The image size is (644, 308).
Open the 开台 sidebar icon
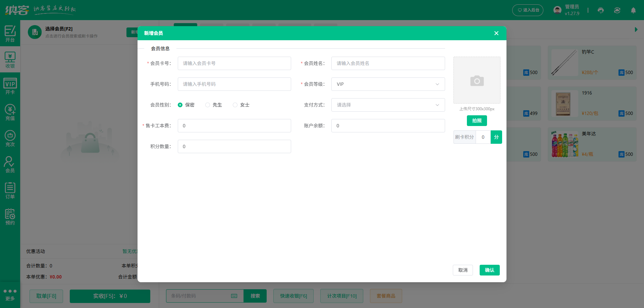click(x=10, y=34)
